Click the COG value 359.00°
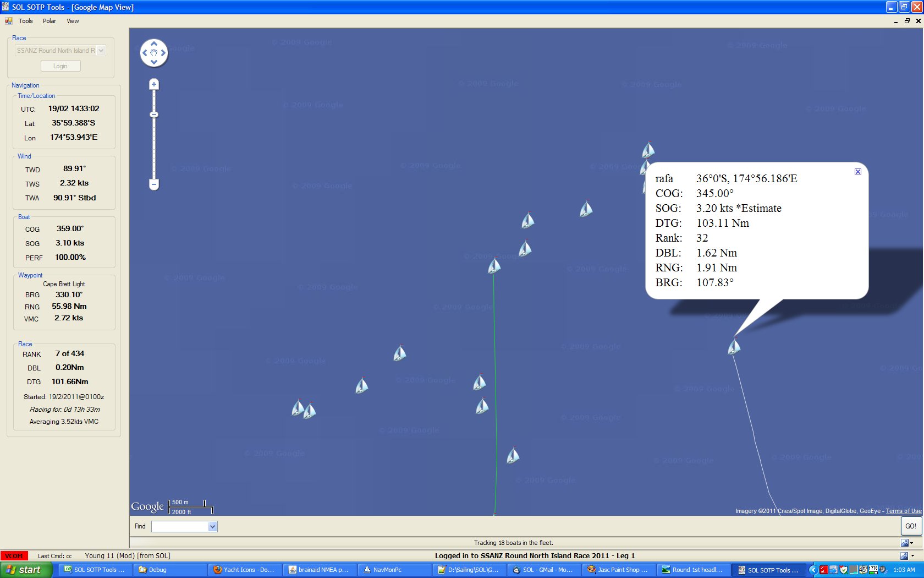Viewport: 924px width, 578px height. [x=70, y=228]
